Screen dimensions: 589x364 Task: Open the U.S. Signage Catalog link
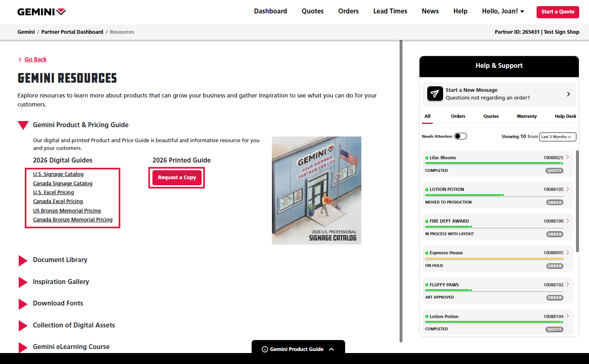58,174
